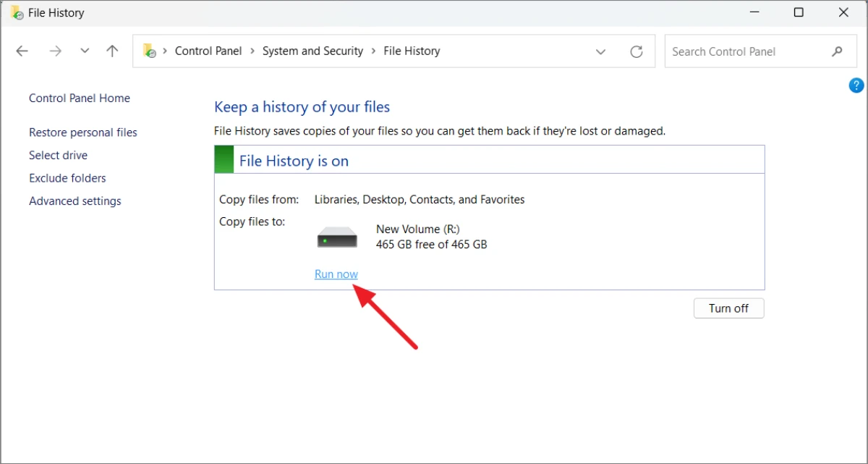The image size is (868, 464).
Task: Click 'Libraries, Desktop, Contacts, and Favorites' text
Action: [x=420, y=200]
